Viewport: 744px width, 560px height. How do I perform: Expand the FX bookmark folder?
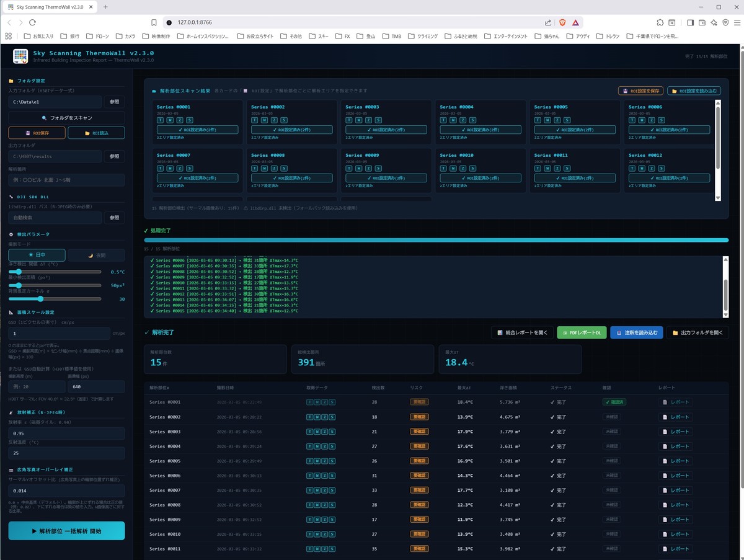342,37
